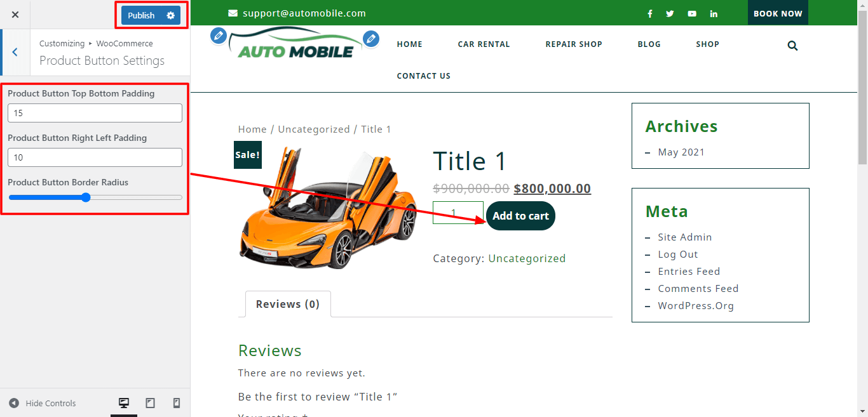Open publish settings gear icon

pos(170,15)
